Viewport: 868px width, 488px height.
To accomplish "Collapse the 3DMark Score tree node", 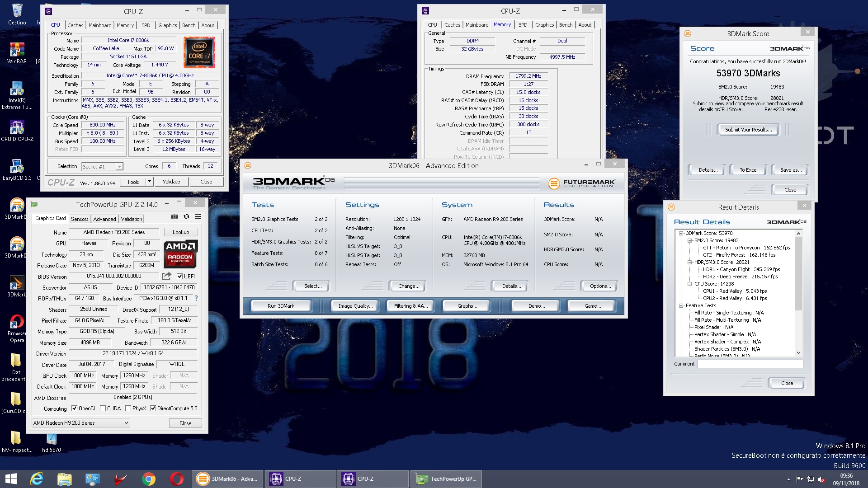I will (681, 234).
